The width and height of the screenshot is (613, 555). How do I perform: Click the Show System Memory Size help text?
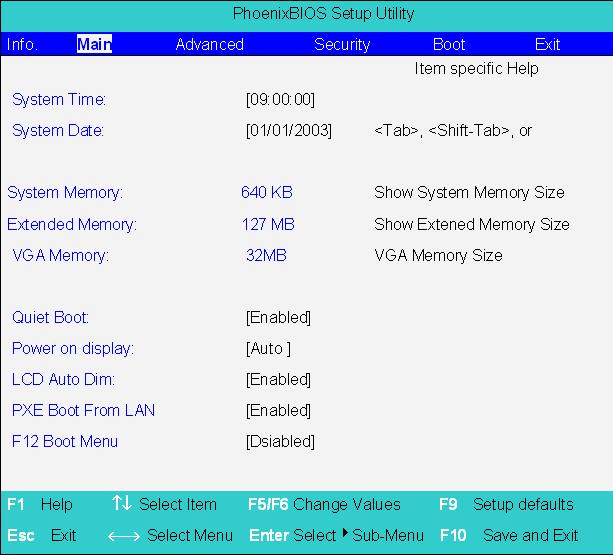[469, 193]
